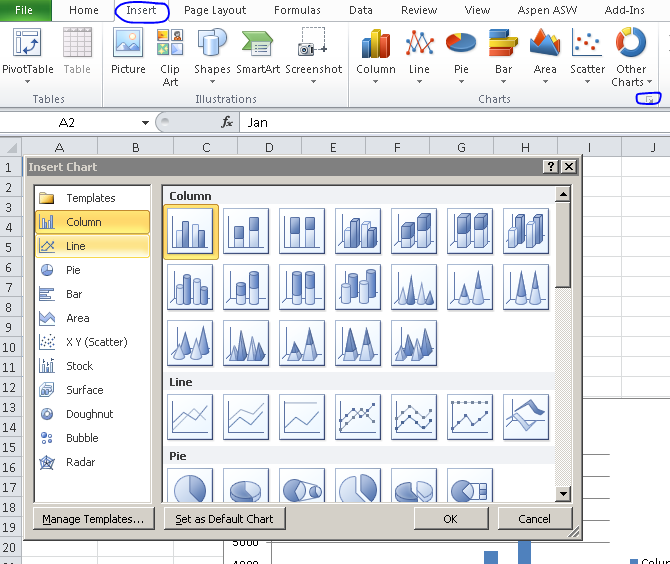This screenshot has width=670, height=564.
Task: Expand the Name Box dropdown arrow
Action: 145,123
